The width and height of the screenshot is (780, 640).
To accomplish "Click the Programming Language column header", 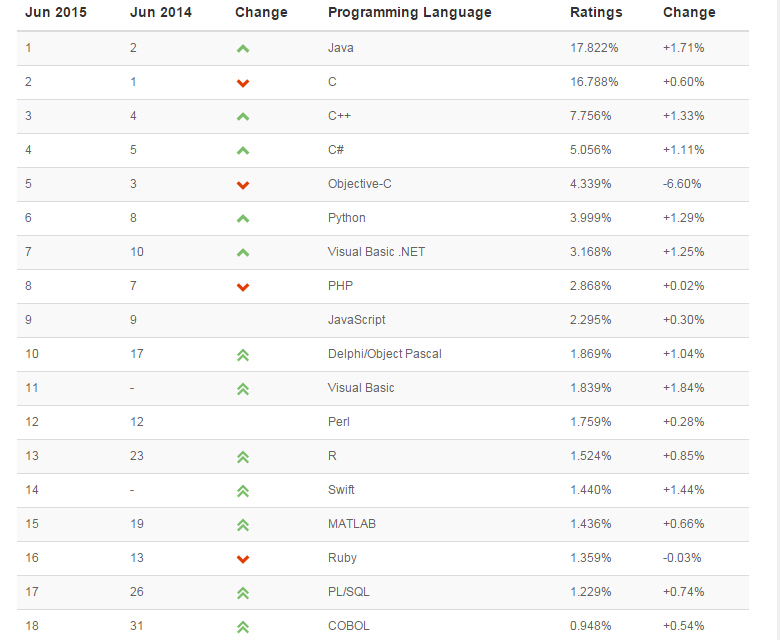I will point(409,13).
